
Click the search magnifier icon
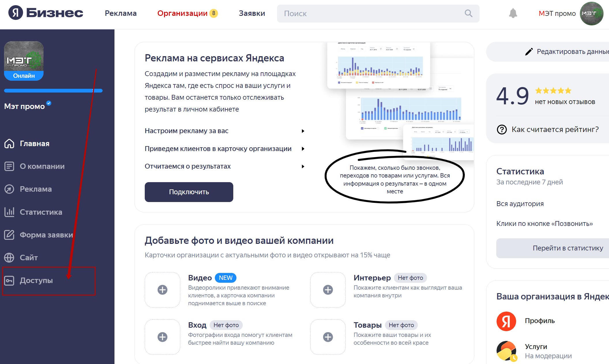coord(469,13)
